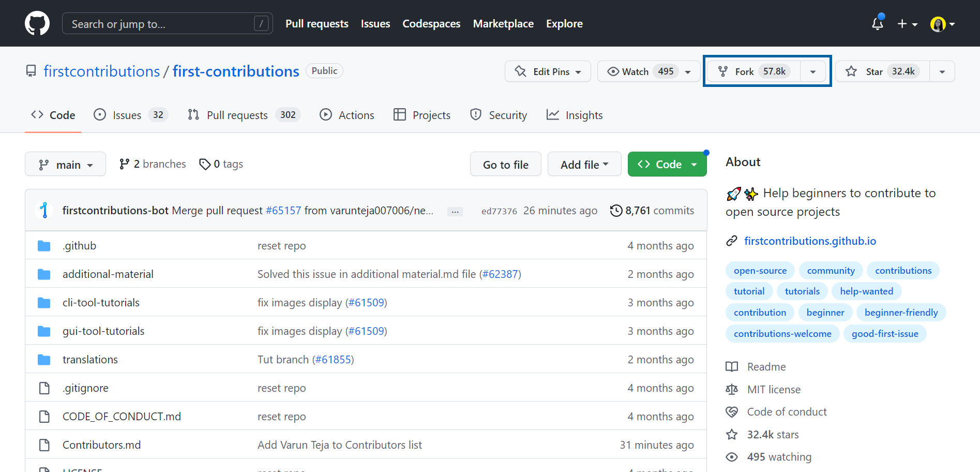Image resolution: width=980 pixels, height=472 pixels.
Task: View the 0 tags
Action: click(x=221, y=164)
